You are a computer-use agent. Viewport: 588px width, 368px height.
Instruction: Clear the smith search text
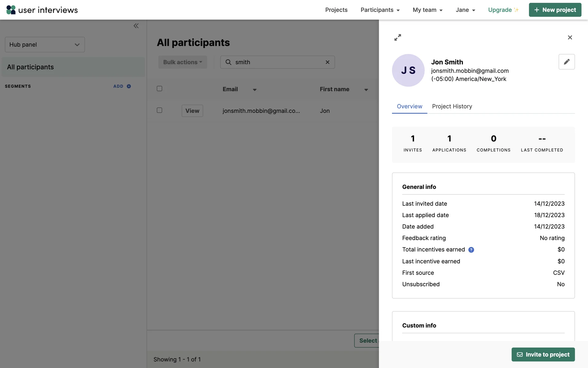tap(327, 62)
